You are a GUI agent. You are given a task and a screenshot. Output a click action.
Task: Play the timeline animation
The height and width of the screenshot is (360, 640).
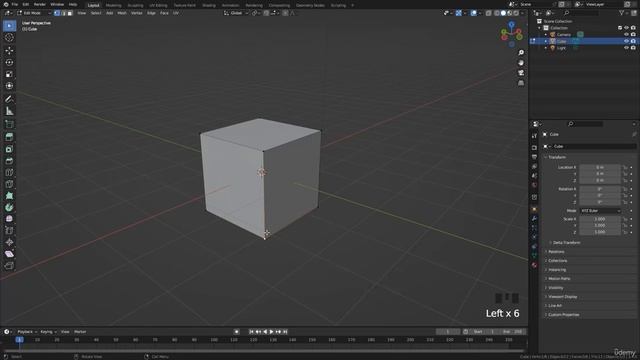pos(271,332)
